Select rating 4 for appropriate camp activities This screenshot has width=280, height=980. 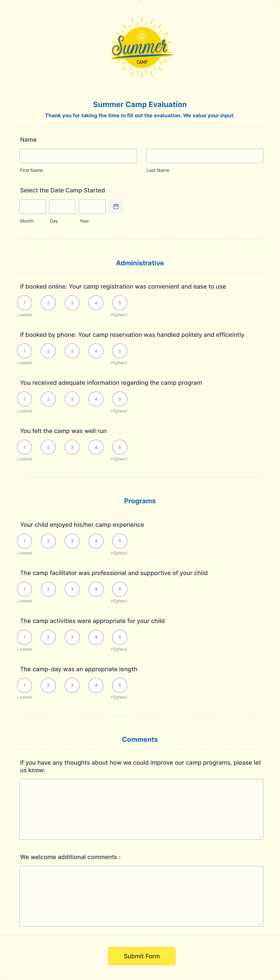(96, 637)
